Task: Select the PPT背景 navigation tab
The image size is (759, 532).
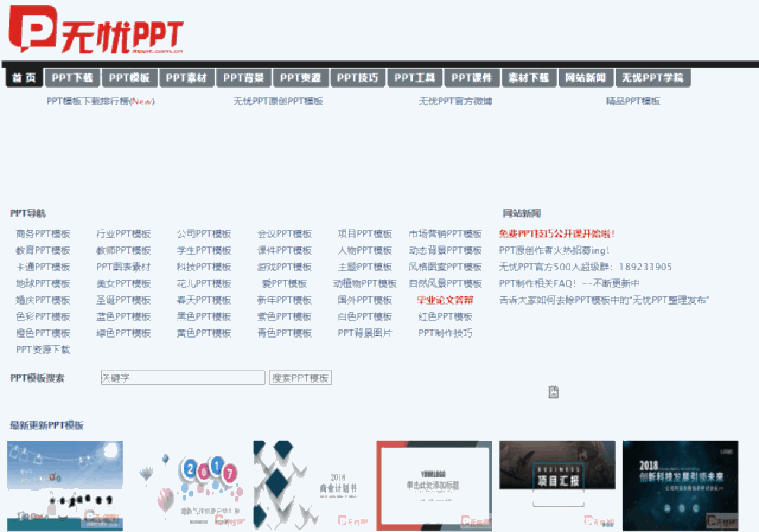Action: pos(244,78)
